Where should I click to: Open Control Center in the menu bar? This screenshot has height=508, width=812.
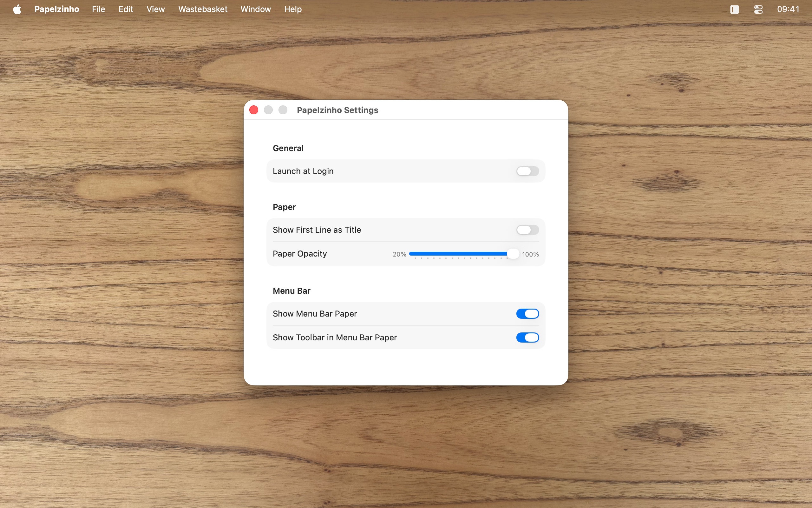point(758,10)
